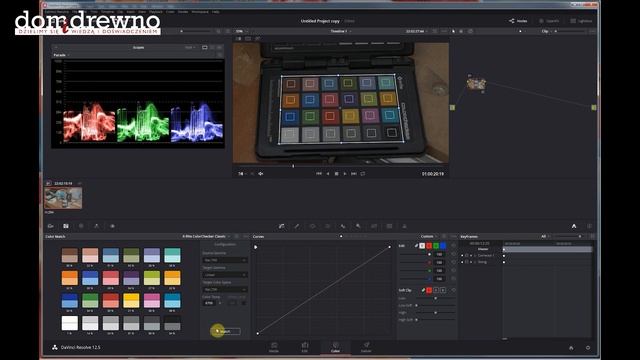Open the Power Window palette
This screenshot has height=360, width=640.
(x=312, y=226)
